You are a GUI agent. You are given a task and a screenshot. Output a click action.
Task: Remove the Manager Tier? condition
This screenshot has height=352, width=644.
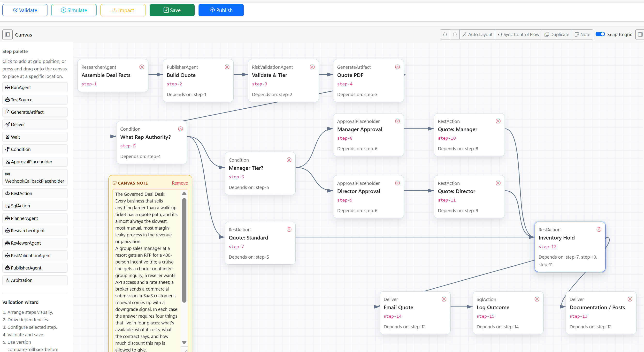coord(289,160)
